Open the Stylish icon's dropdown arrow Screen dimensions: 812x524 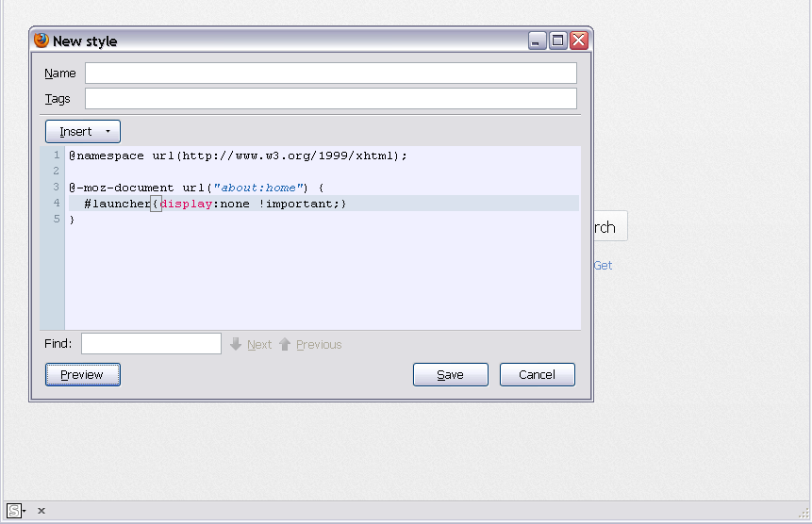(x=25, y=511)
